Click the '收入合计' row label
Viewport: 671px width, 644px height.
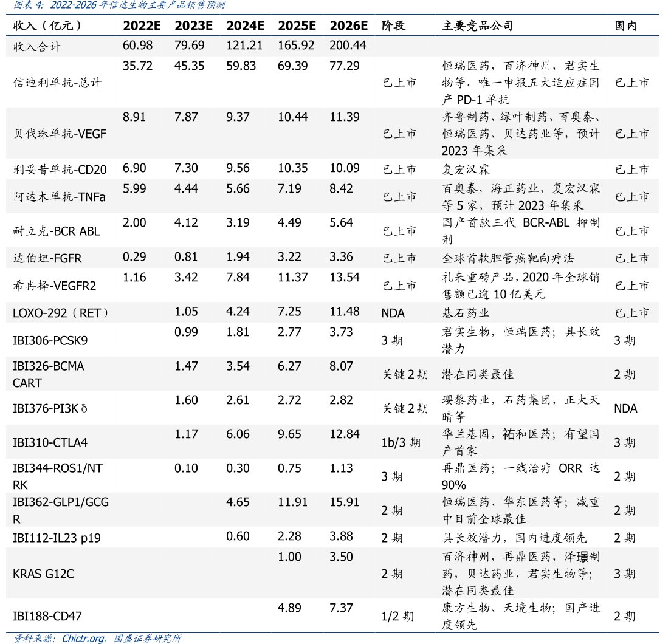point(37,47)
